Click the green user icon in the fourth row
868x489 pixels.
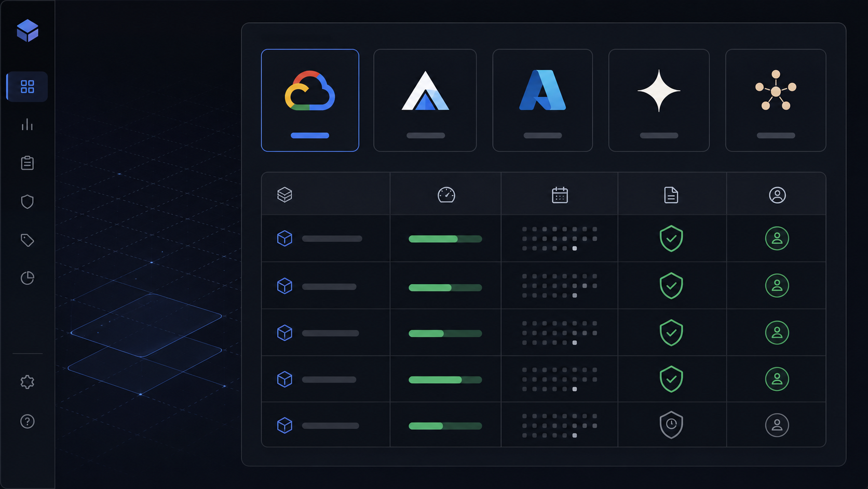click(777, 379)
